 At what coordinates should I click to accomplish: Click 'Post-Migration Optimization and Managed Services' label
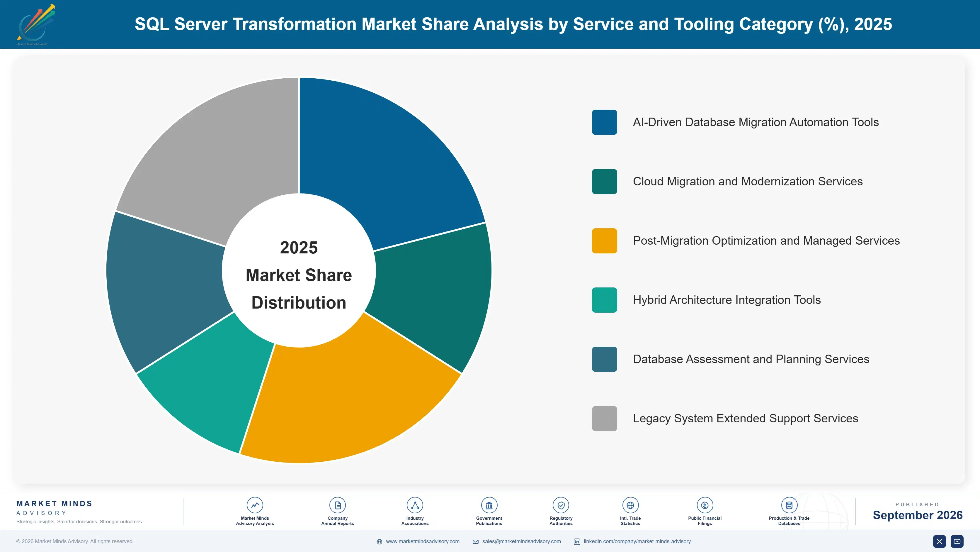point(766,241)
